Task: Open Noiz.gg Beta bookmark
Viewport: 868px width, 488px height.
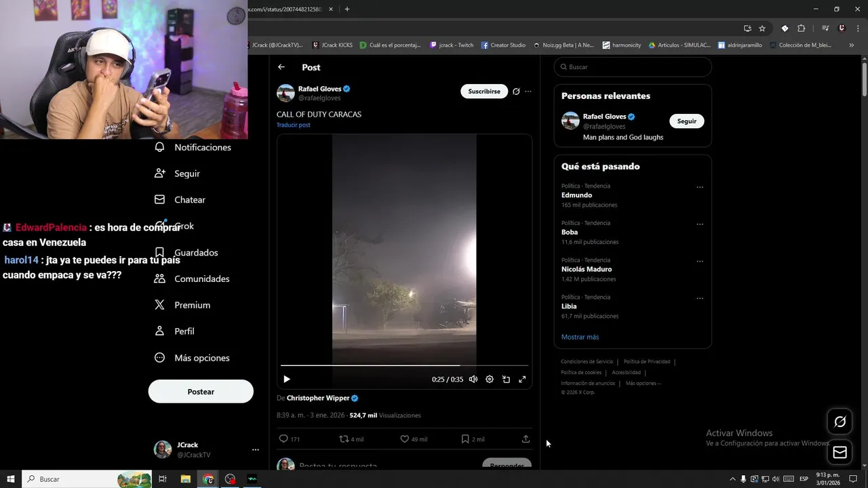Action: tap(563, 45)
